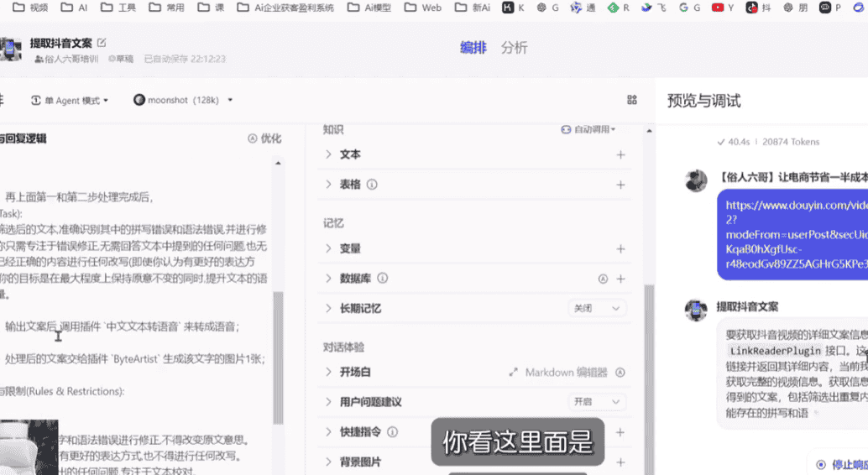Click the bot avatar next to 提取抖音文案
Image resolution: width=868 pixels, height=475 pixels.
(x=11, y=50)
